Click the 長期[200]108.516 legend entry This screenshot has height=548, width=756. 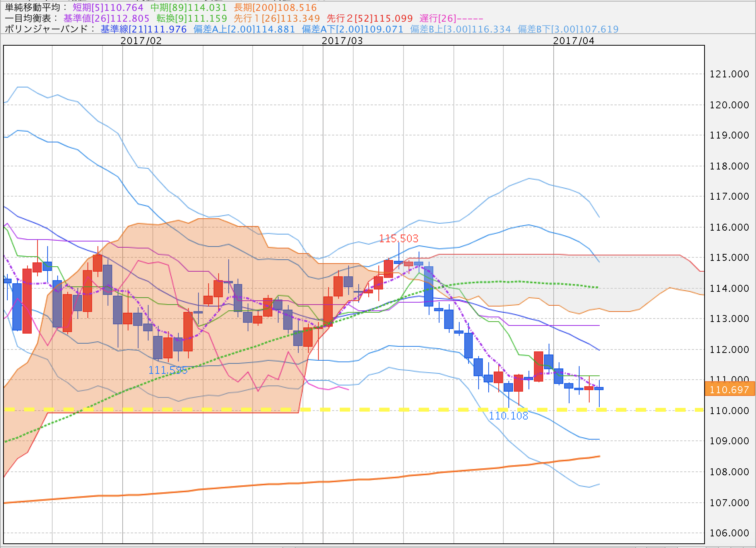click(x=275, y=7)
